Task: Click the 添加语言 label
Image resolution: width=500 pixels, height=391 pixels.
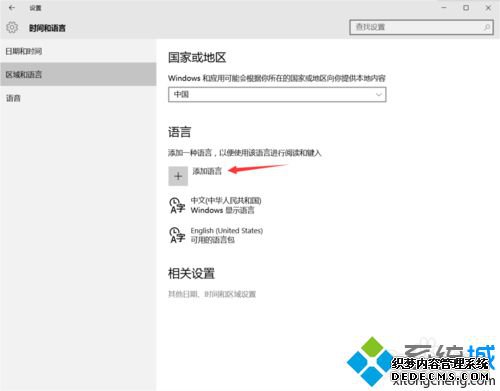Action: click(207, 171)
